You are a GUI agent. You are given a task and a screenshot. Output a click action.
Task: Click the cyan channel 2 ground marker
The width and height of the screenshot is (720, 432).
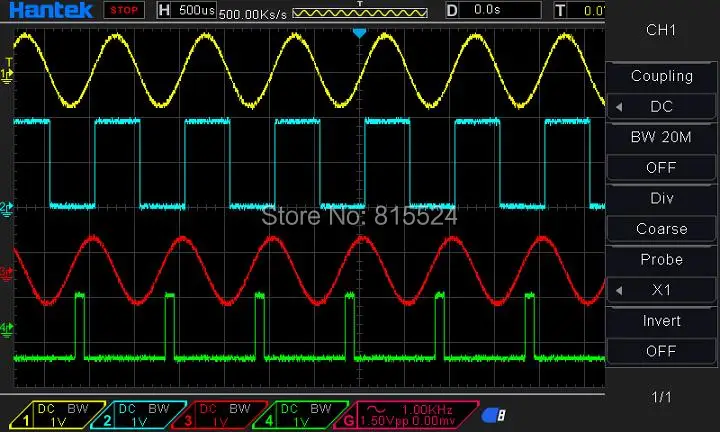pyautogui.click(x=6, y=209)
